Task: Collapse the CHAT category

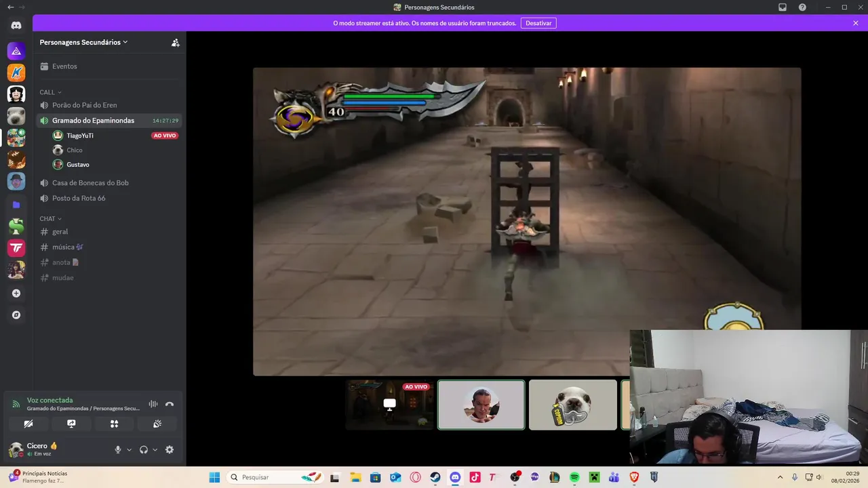Action: click(x=50, y=219)
